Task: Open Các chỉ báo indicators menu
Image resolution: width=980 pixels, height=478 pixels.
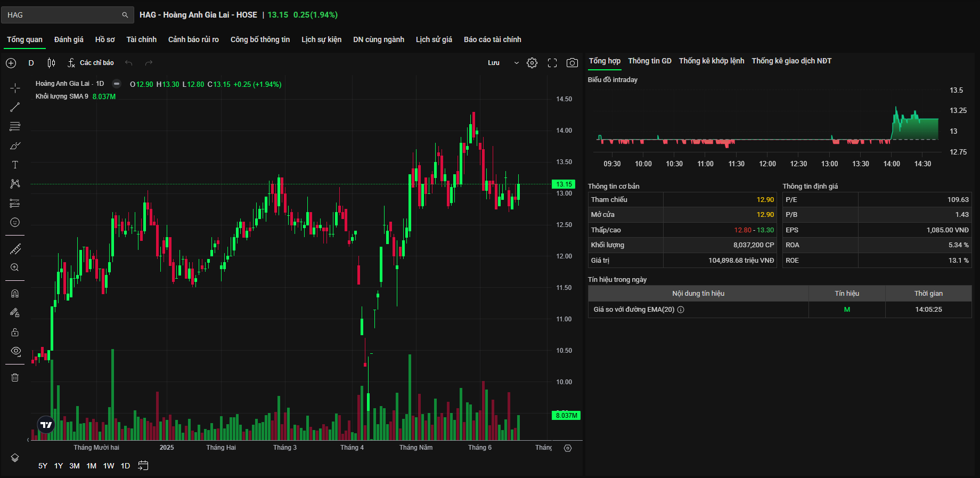Action: 91,63
